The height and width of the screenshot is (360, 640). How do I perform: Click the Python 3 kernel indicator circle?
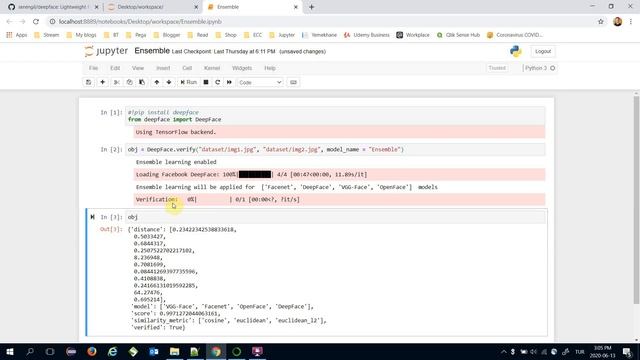[x=553, y=68]
